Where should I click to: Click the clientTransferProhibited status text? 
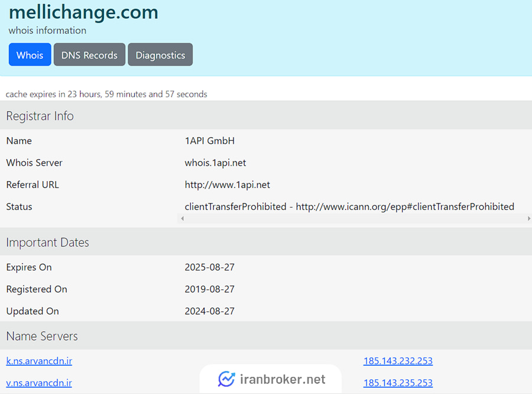point(349,206)
